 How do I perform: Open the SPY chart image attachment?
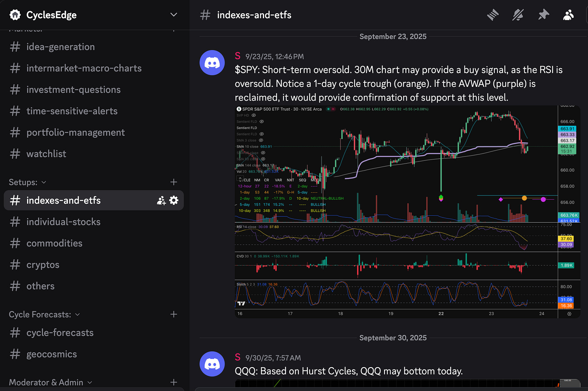(407, 212)
